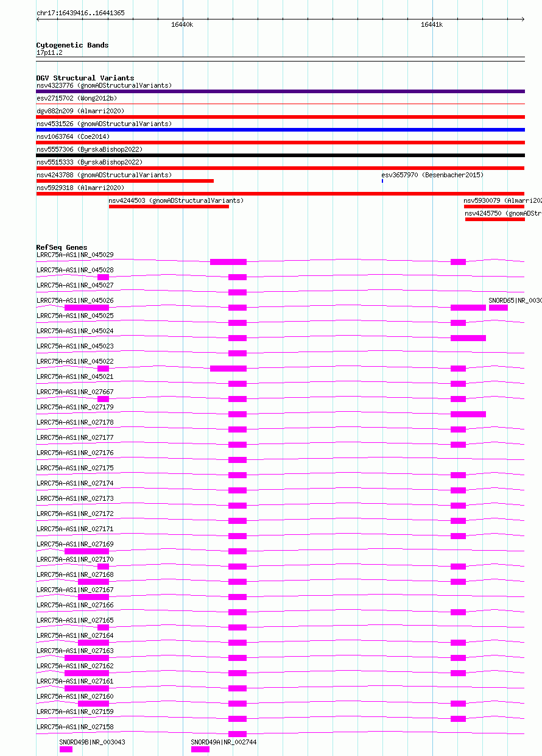Click the nsv5515333 (ByrskaBishop2022) label
This screenshot has width=542, height=756.
pyautogui.click(x=90, y=162)
